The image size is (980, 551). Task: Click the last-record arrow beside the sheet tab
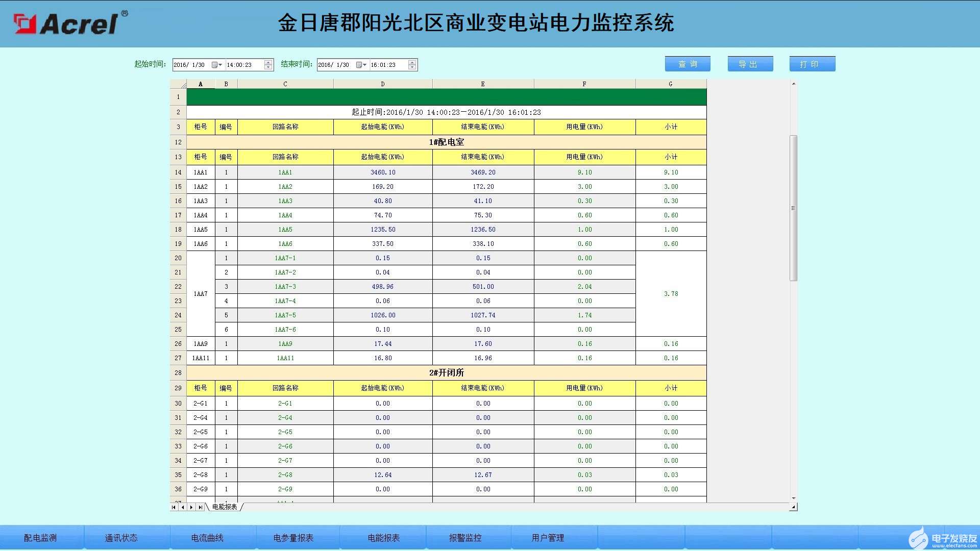click(x=201, y=507)
